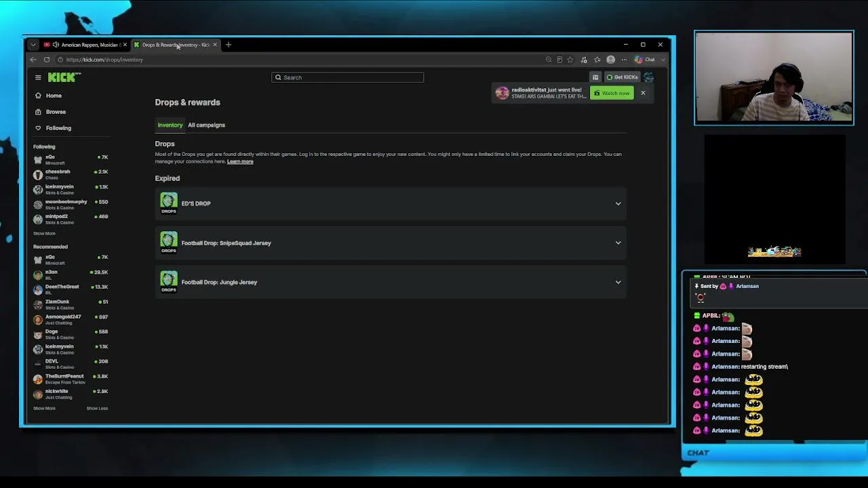Click the KICK logo
The width and height of the screenshot is (868, 488).
[64, 77]
